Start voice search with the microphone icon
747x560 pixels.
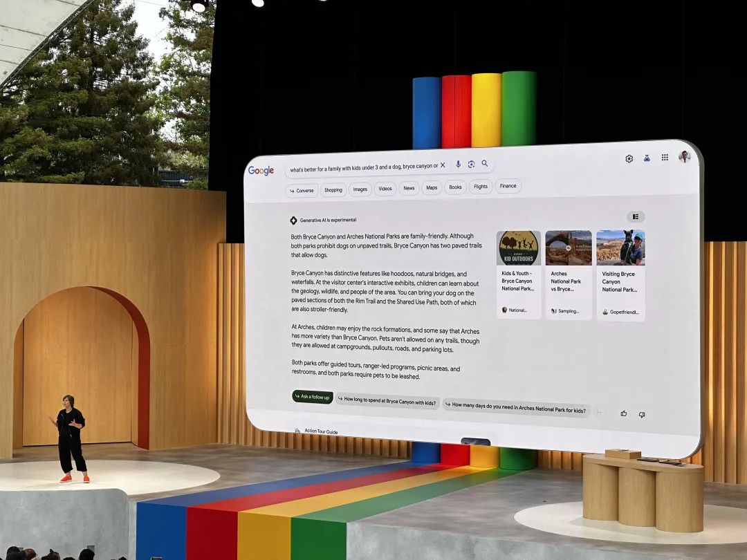pos(458,165)
